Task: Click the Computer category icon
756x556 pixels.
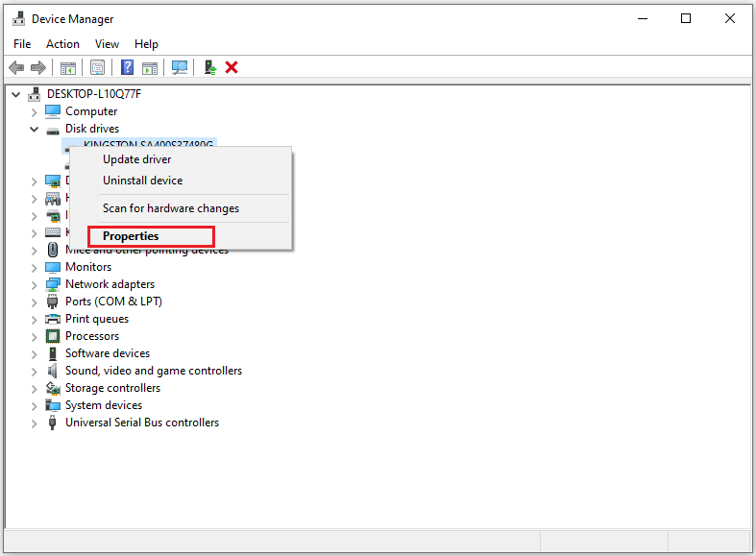Action: pyautogui.click(x=53, y=111)
